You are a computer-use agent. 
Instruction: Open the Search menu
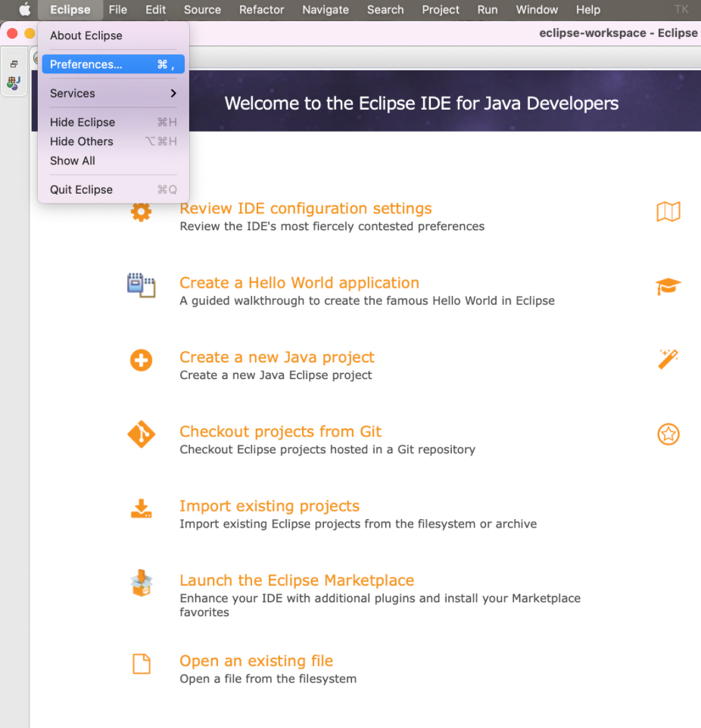pos(385,10)
